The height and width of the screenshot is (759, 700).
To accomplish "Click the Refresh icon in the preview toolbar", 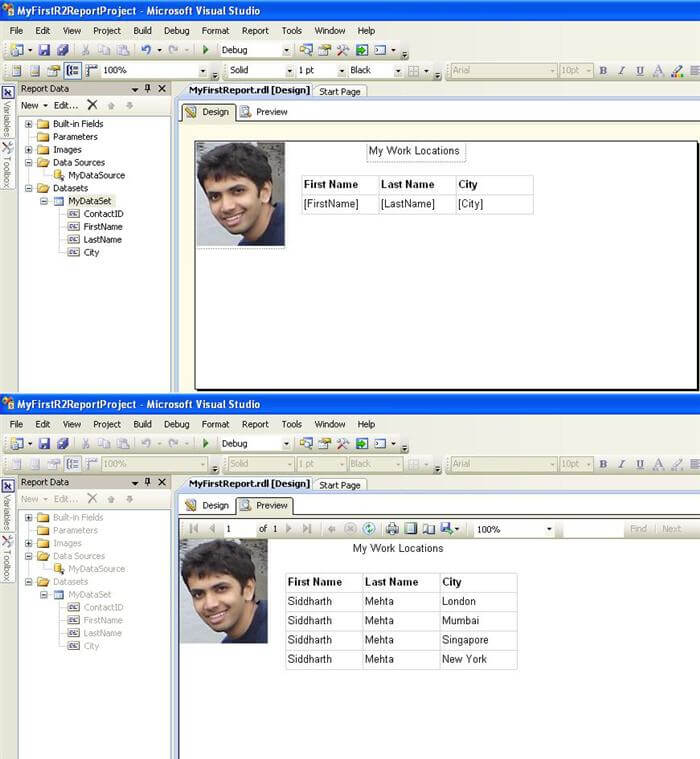I will [369, 529].
